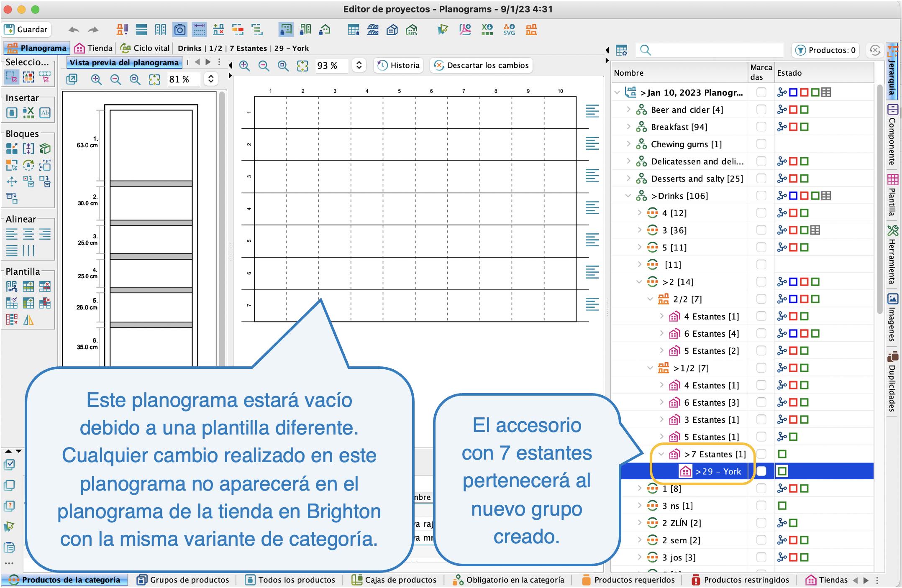Screen dimensions: 902x588
Task: Click fit-to-screen icon in main editor
Action: (302, 66)
